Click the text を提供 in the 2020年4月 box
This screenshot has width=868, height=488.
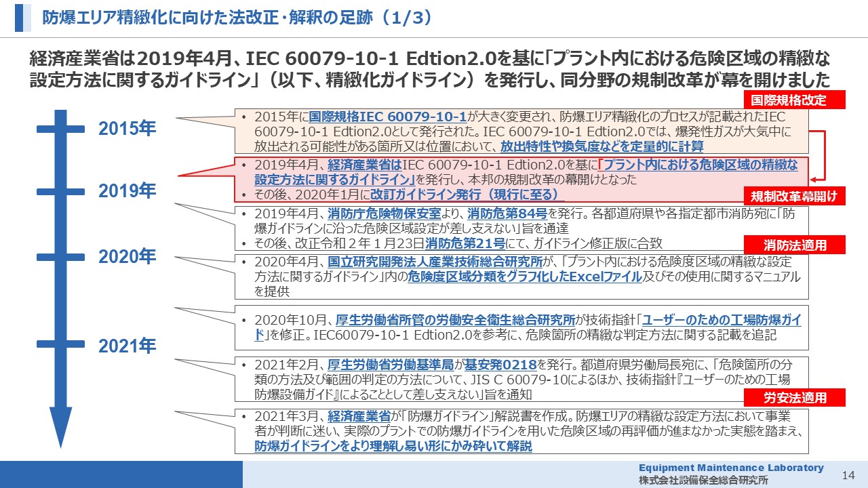click(x=272, y=292)
